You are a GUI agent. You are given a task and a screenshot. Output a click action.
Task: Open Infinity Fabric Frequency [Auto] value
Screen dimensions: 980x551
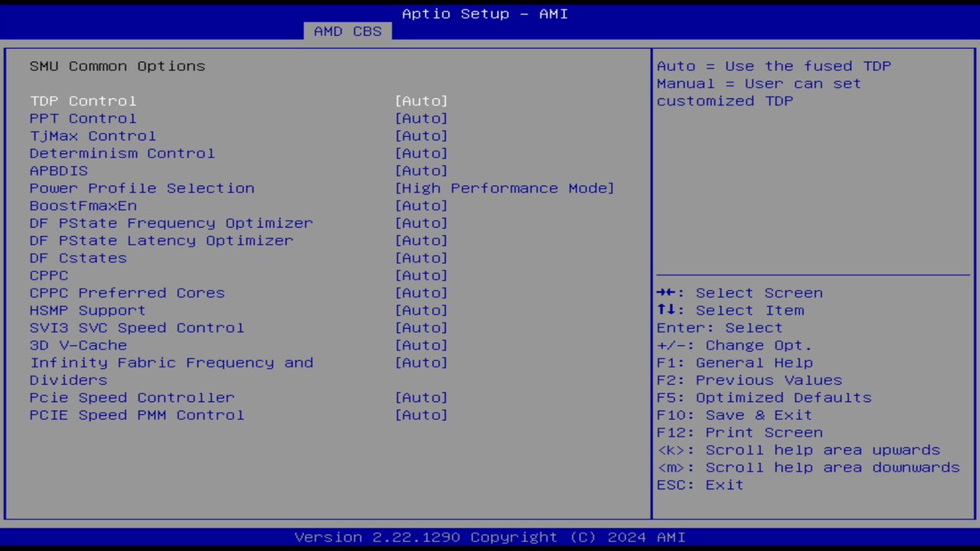421,363
